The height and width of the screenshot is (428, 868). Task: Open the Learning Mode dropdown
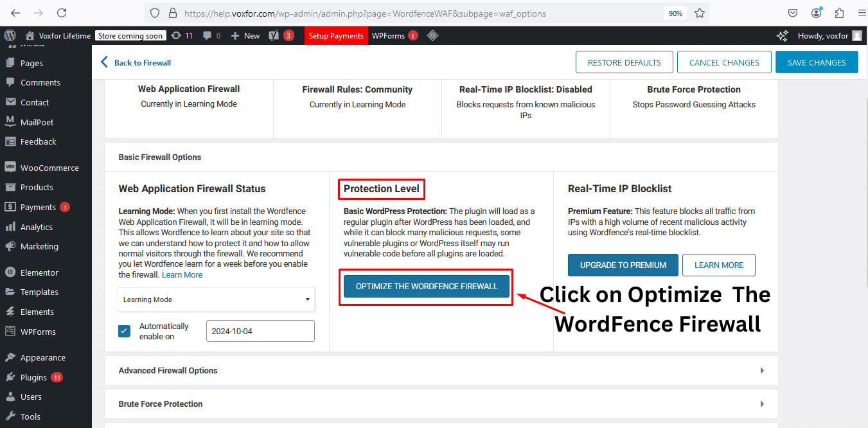pyautogui.click(x=216, y=299)
